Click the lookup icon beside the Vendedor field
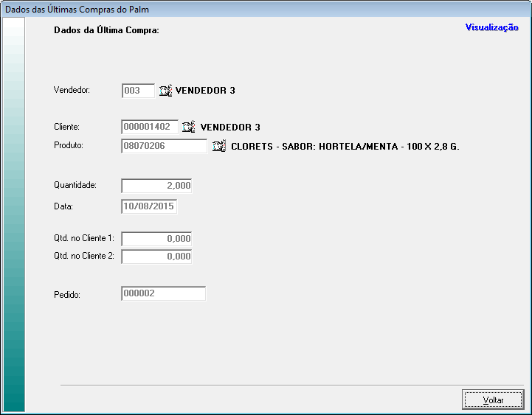 click(x=165, y=91)
